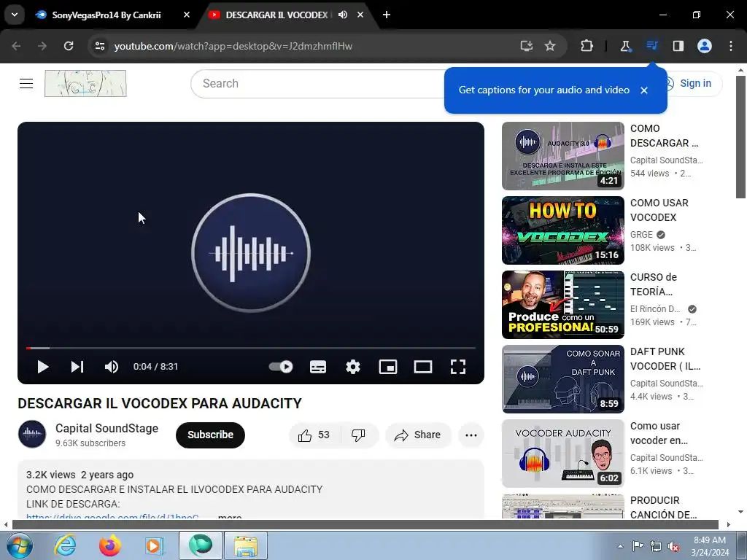Subscribe to Capital SoundStage

(210, 435)
